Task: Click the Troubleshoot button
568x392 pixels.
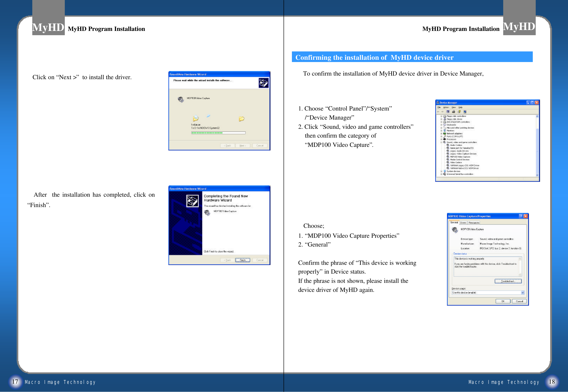Action: tap(508, 281)
